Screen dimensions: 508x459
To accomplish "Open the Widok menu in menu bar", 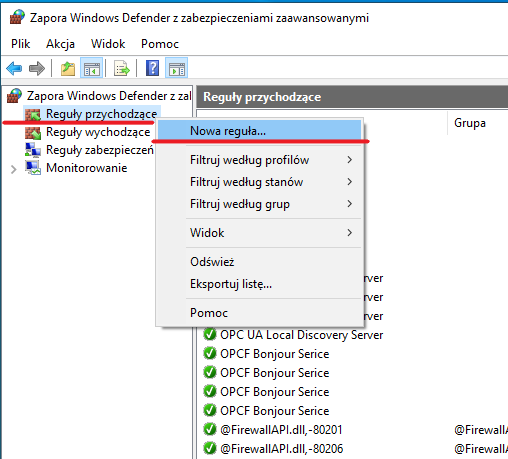I will pos(108,44).
